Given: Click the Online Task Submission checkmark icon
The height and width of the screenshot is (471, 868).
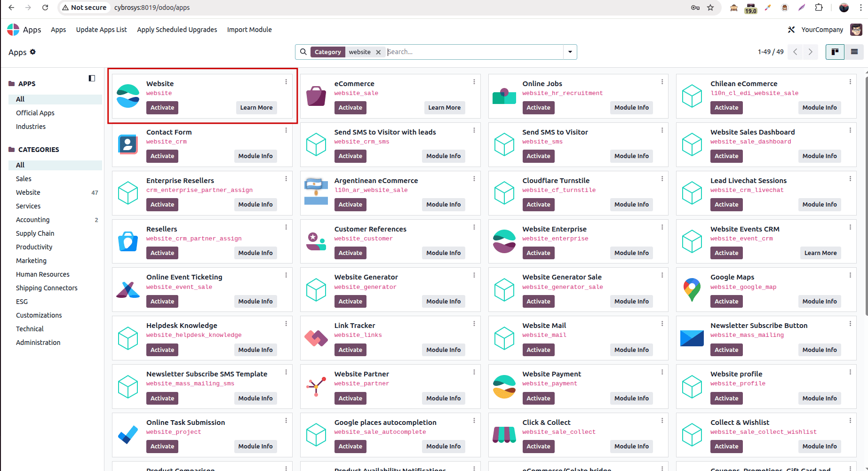Looking at the screenshot, I should pos(128,435).
